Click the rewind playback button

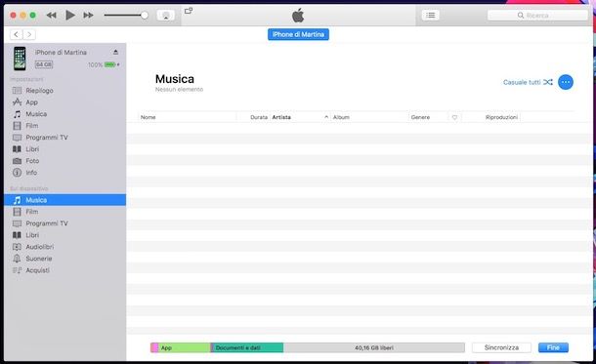pos(52,16)
